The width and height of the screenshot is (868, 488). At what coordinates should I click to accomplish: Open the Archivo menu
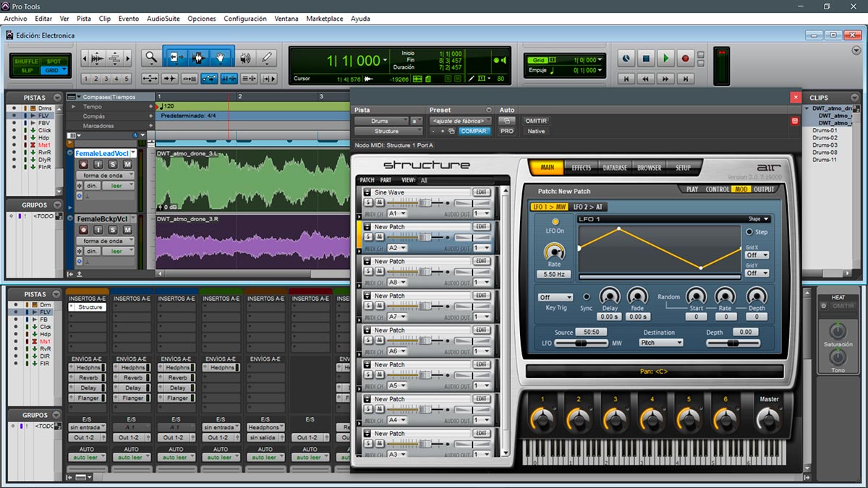(15, 19)
